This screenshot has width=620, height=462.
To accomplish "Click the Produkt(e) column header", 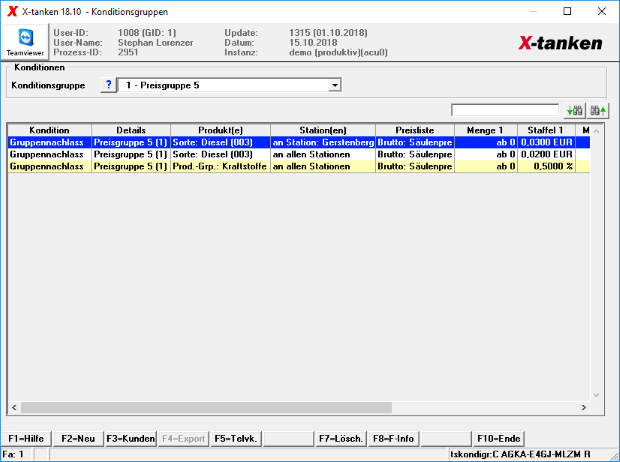I will pyautogui.click(x=220, y=130).
